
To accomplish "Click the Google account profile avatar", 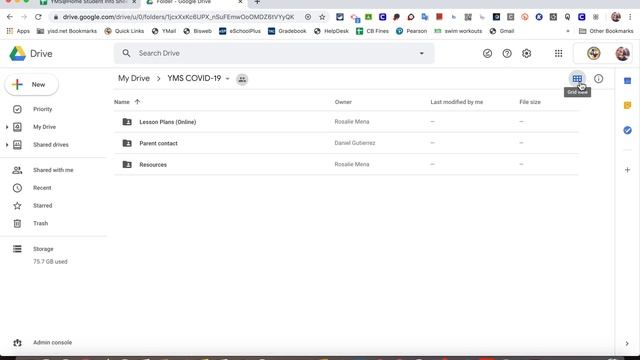I will point(622,53).
